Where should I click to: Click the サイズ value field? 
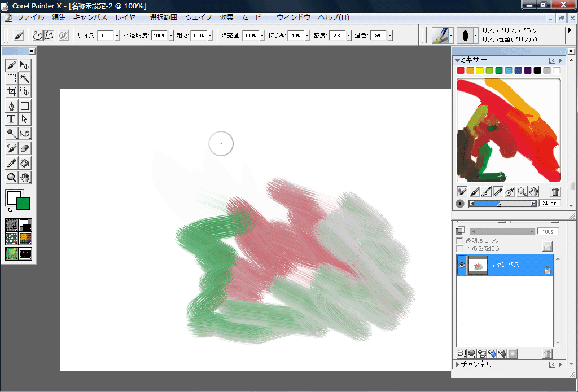click(x=106, y=36)
